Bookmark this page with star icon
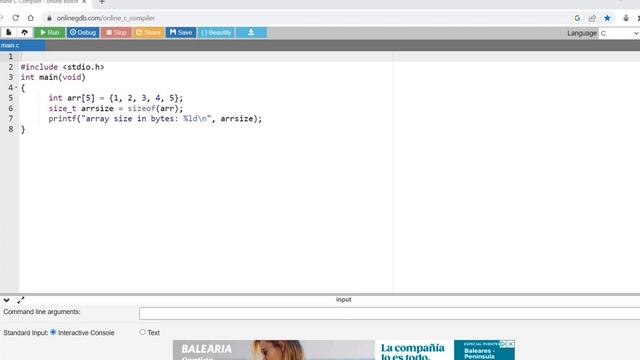The width and height of the screenshot is (640, 360). click(x=607, y=18)
